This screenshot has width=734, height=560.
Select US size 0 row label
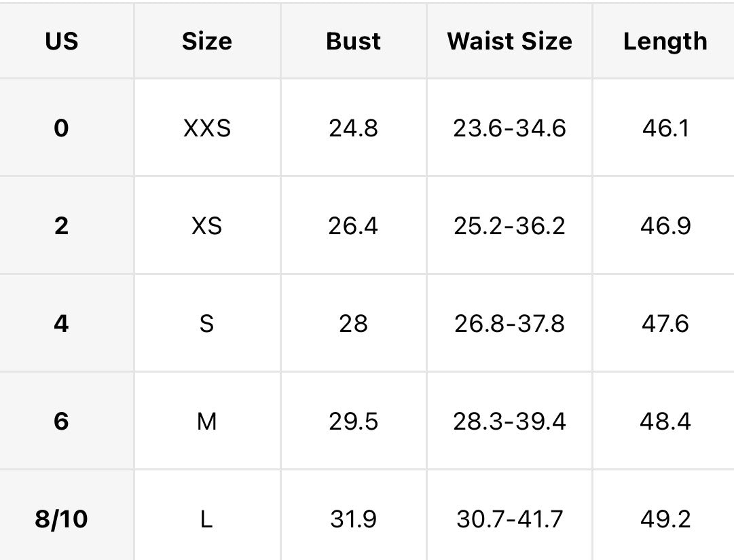coord(61,128)
